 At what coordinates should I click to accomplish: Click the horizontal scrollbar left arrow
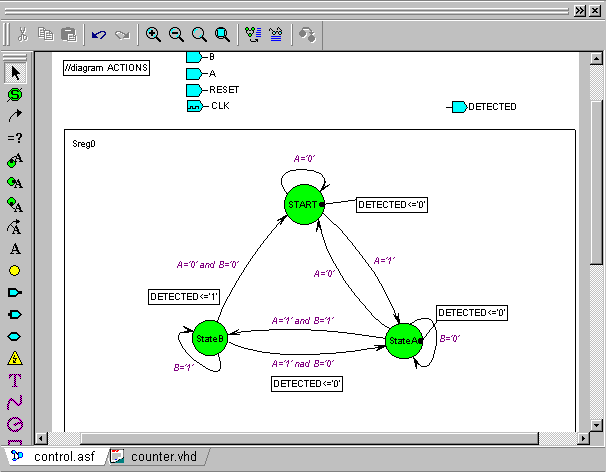tap(42, 438)
